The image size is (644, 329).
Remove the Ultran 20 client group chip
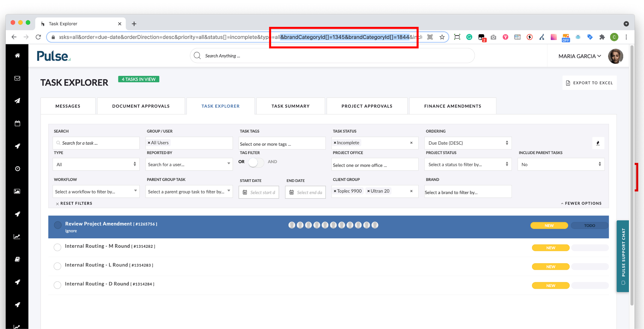368,191
